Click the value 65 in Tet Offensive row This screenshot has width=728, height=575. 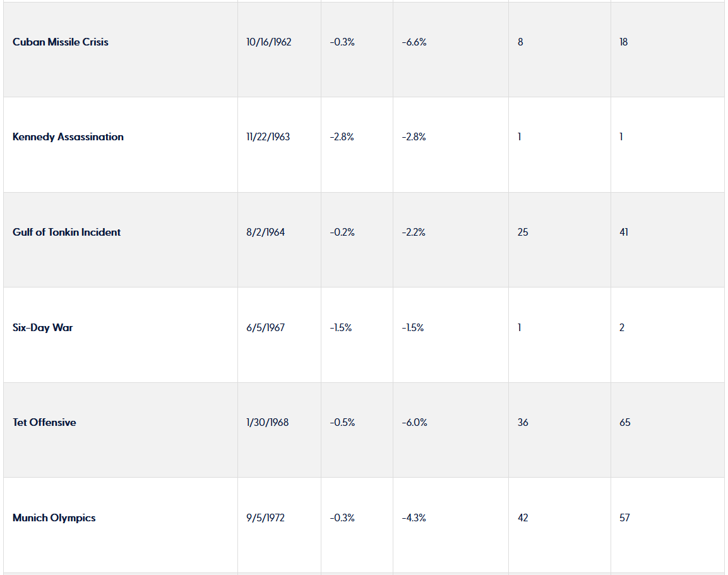point(625,423)
